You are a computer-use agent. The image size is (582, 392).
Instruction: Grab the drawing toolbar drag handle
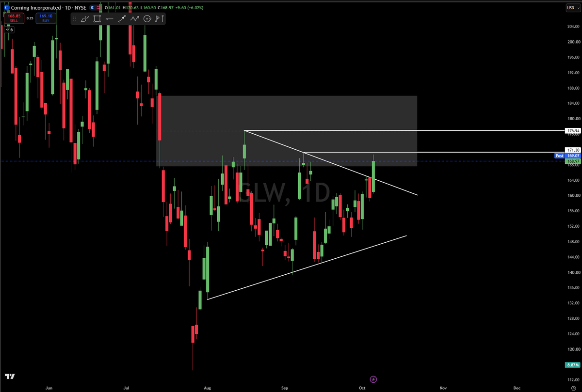74,19
